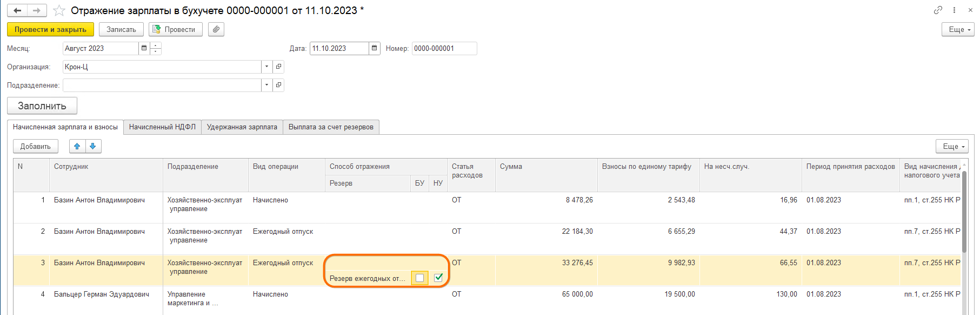Check the БУ checkbox in row 3

(x=419, y=278)
